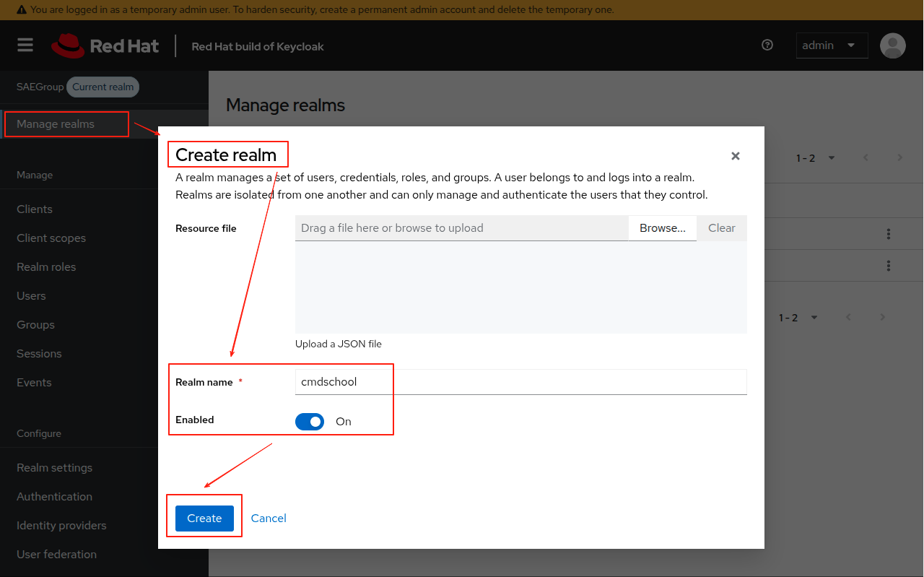Open Identity providers in the sidebar
The width and height of the screenshot is (924, 577).
click(61, 526)
